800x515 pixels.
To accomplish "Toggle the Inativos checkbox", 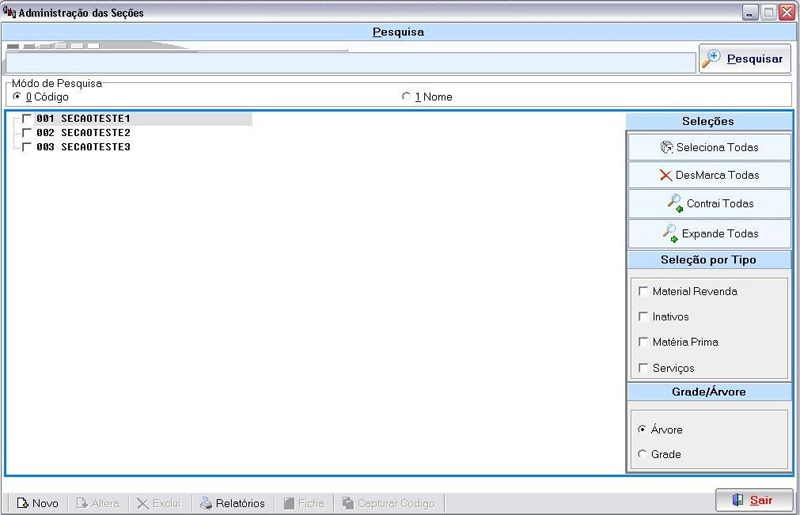I will pos(643,317).
